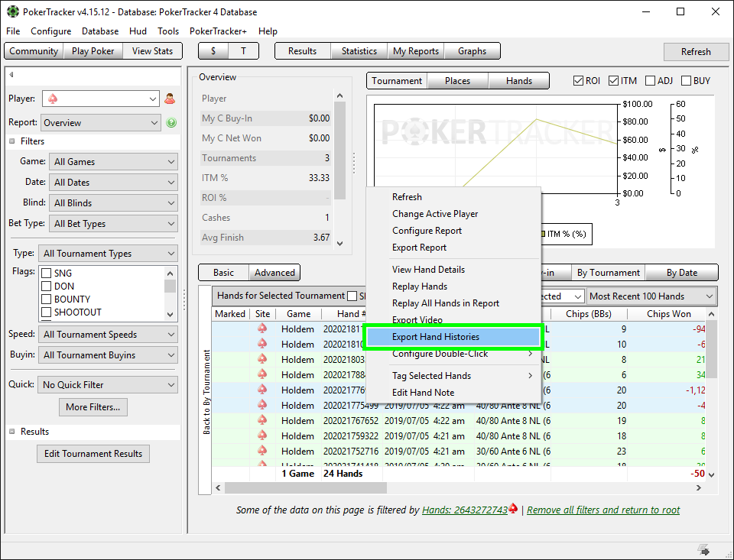Click the ITM % legend color swatch
Viewport: 734px width, 560px height.
(544, 234)
